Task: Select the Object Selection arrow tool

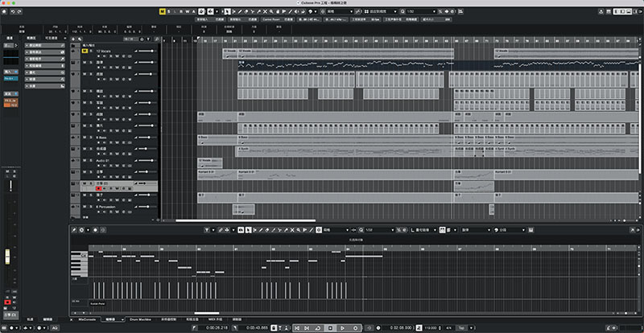Action: tap(229, 11)
